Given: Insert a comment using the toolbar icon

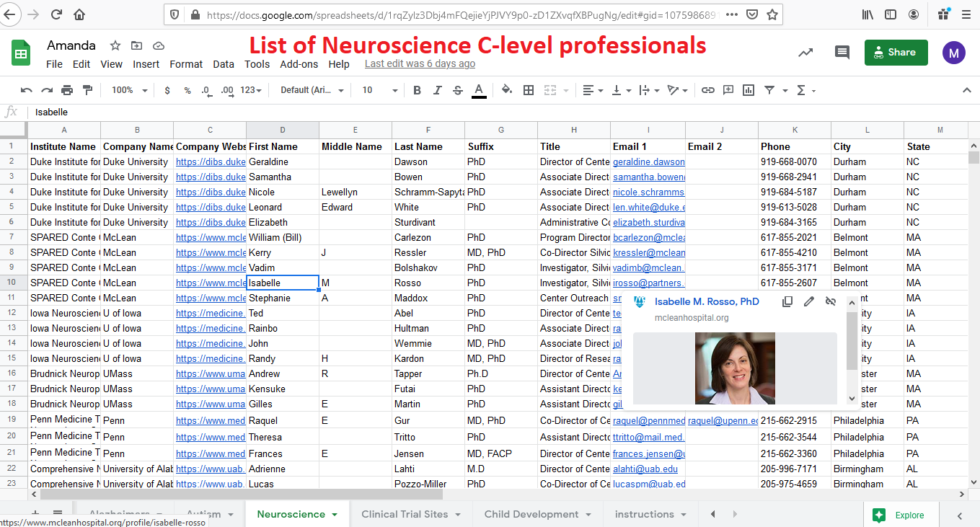Looking at the screenshot, I should coord(728,90).
